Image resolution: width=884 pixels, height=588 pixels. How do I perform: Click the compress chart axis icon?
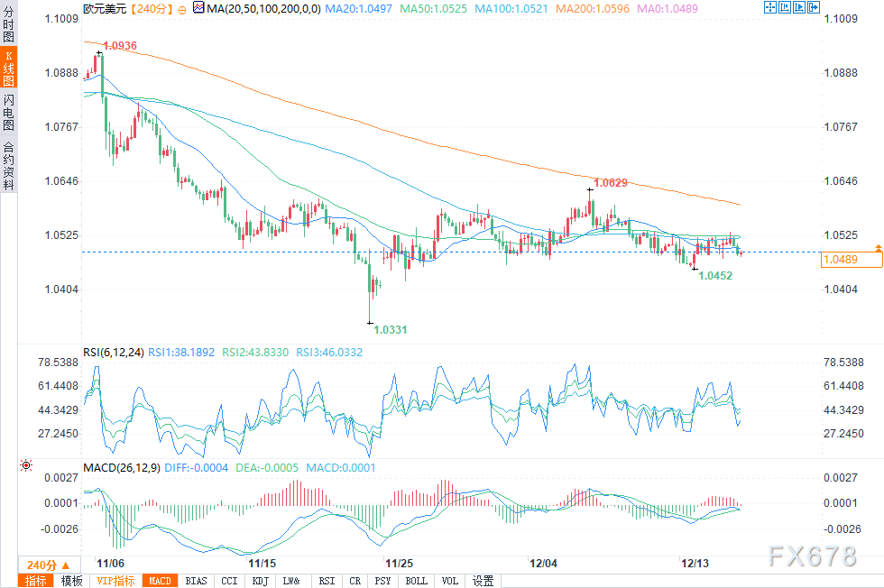[784, 7]
